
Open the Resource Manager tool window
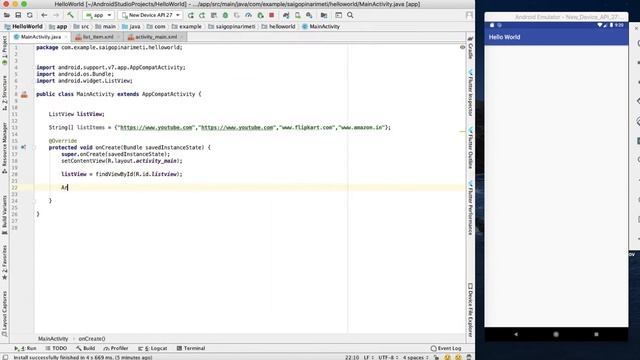click(4, 148)
